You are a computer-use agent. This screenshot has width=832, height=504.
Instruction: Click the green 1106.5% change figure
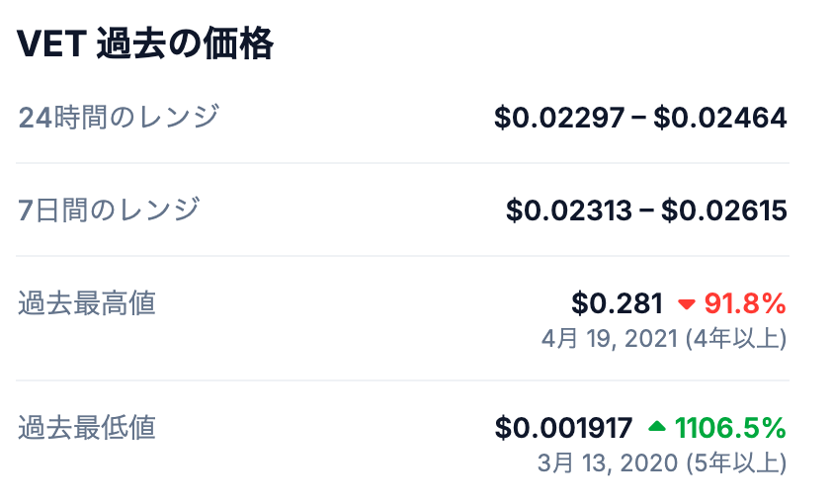click(730, 428)
